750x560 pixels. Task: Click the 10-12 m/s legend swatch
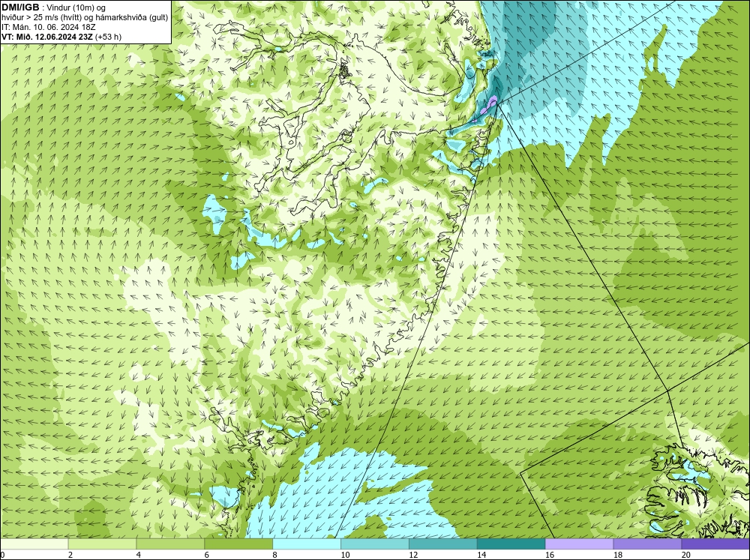pos(375,544)
